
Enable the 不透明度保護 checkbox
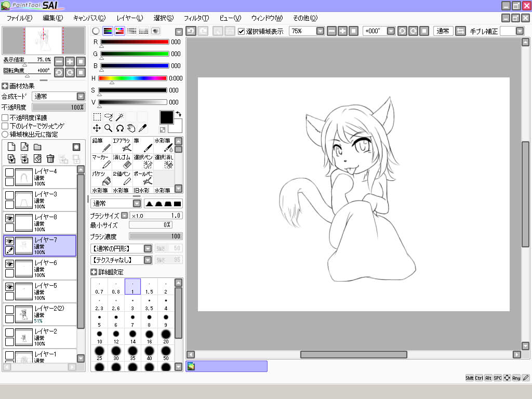coord(5,118)
